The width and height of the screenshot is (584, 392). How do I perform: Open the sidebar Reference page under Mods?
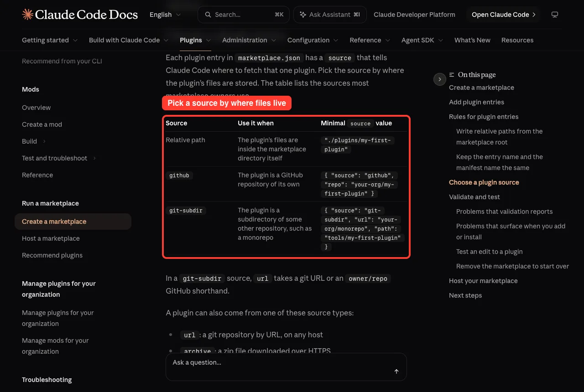[x=37, y=175]
